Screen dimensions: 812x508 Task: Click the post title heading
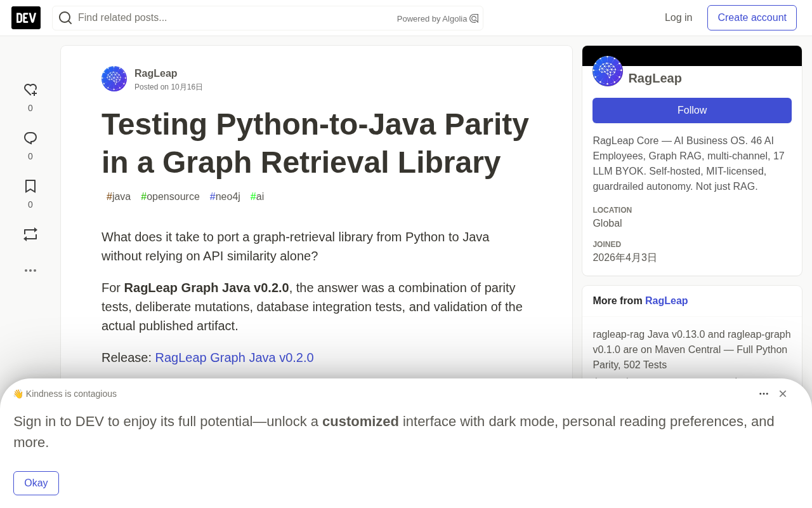pos(315,143)
